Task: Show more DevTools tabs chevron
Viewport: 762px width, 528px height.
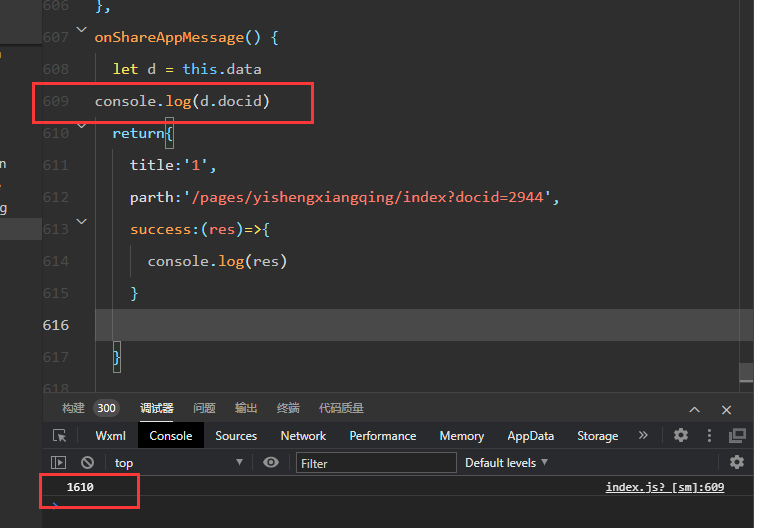Action: click(643, 435)
